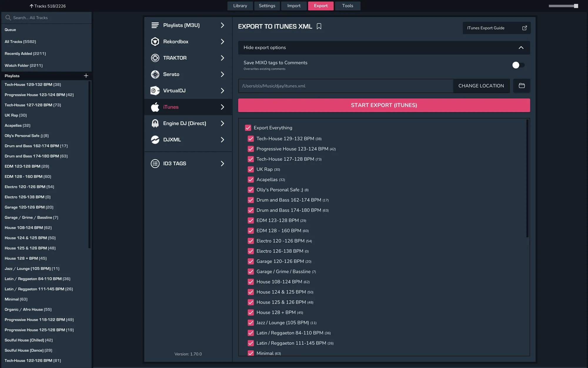Viewport: 588px width, 368px height.
Task: Expand the DJXML chevron arrow
Action: (x=222, y=140)
